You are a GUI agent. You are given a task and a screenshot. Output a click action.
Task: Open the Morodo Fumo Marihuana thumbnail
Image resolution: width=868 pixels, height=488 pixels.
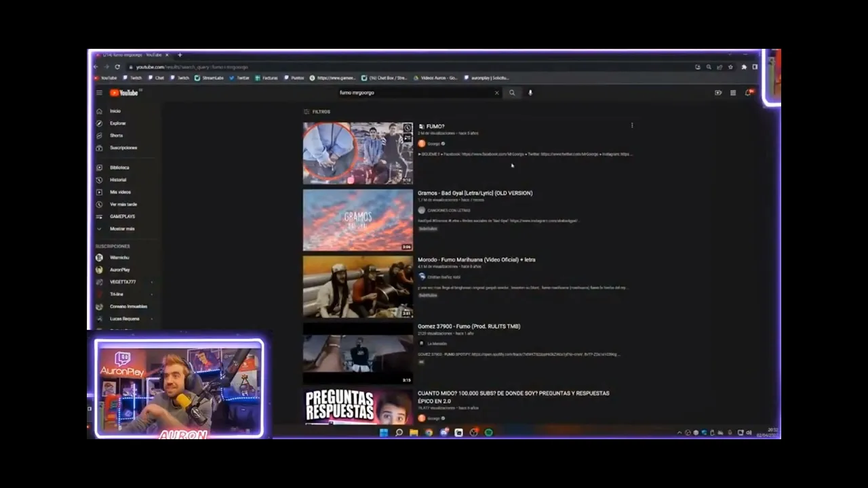coord(357,287)
